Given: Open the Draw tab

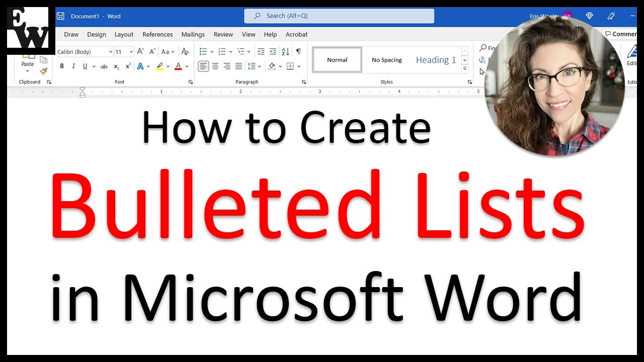Looking at the screenshot, I should click(71, 34).
